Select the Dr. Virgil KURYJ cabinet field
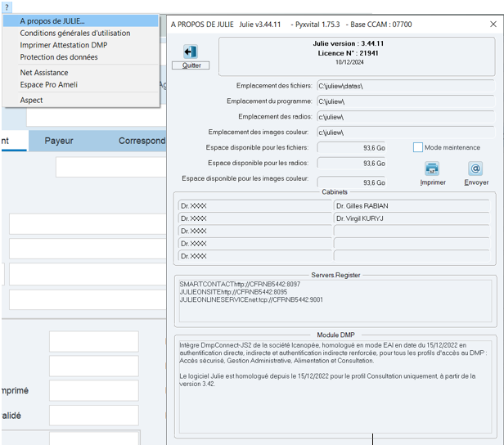 [412, 218]
